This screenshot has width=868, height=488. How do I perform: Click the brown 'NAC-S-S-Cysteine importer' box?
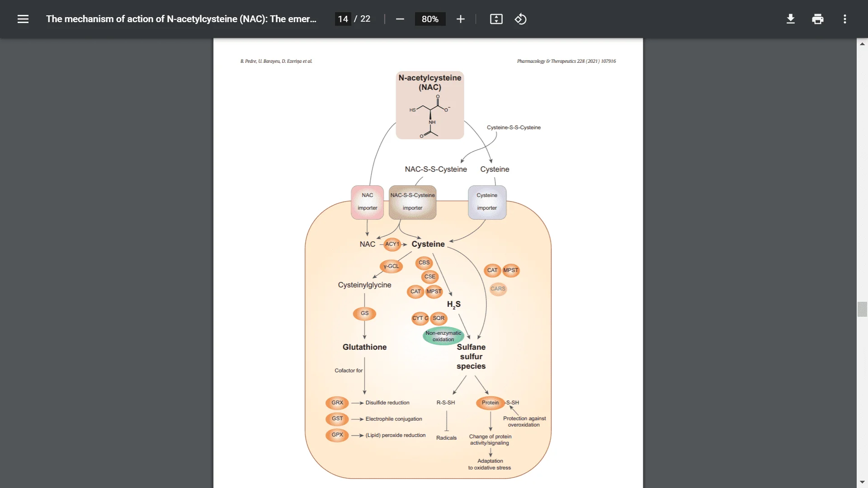413,202
